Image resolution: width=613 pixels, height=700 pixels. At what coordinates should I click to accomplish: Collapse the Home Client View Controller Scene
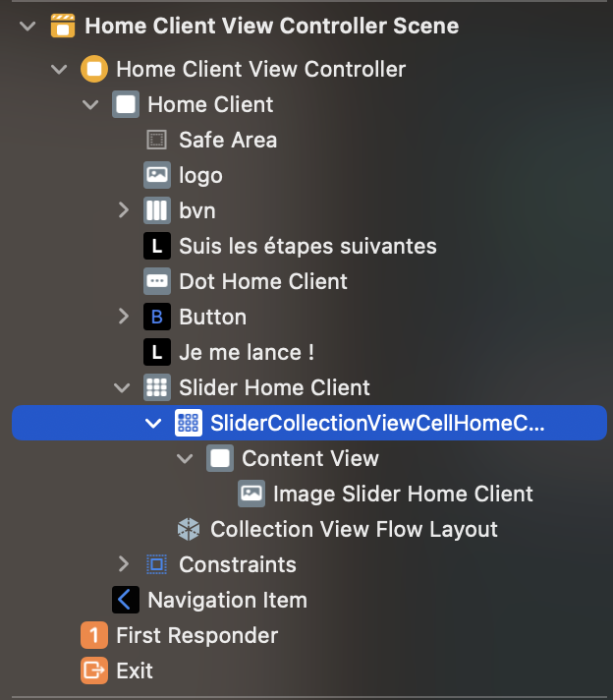pos(28,26)
